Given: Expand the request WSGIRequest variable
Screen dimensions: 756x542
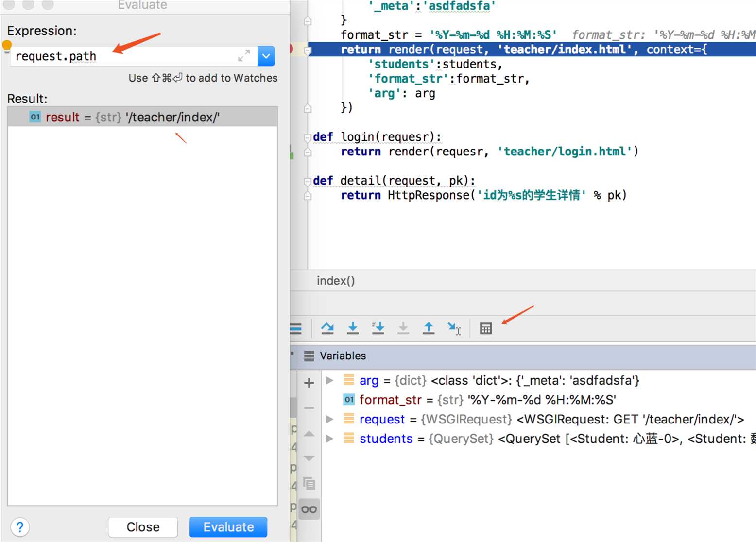Looking at the screenshot, I should 329,419.
